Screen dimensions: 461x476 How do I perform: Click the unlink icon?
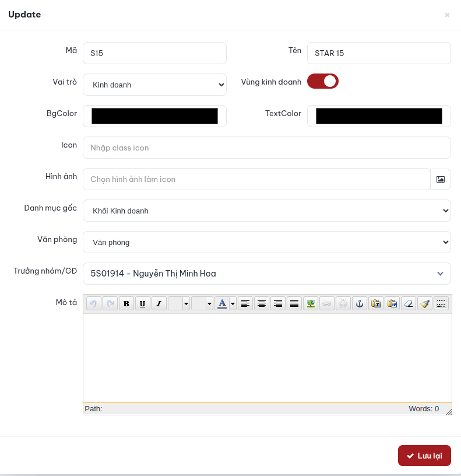(343, 303)
